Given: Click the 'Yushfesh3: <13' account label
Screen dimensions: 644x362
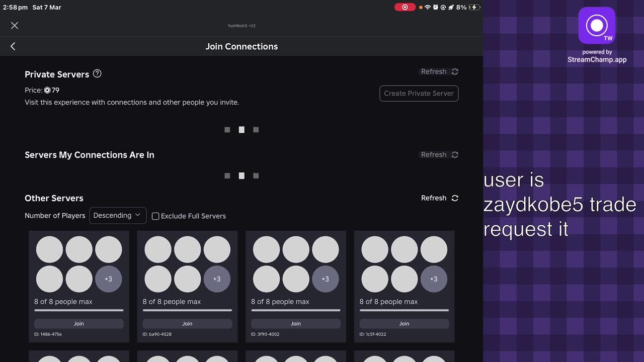Looking at the screenshot, I should (242, 26).
